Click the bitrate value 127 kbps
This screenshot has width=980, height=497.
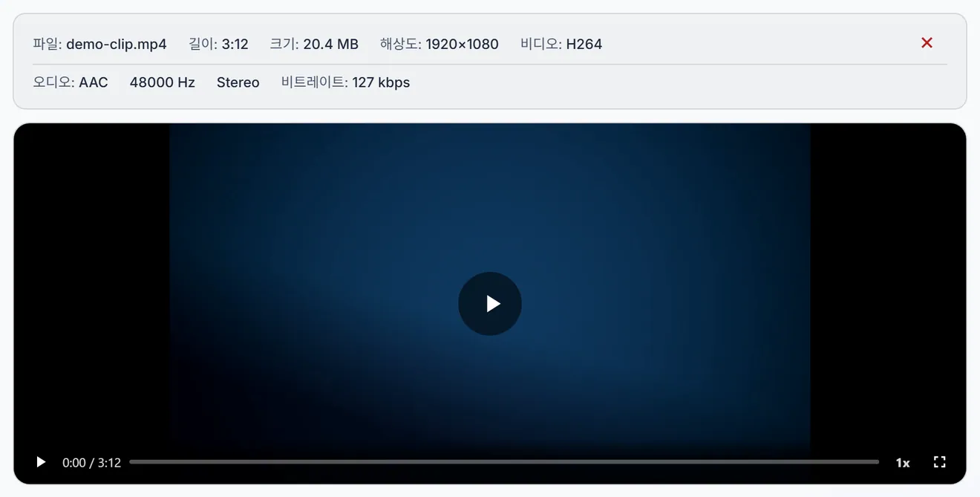(381, 82)
